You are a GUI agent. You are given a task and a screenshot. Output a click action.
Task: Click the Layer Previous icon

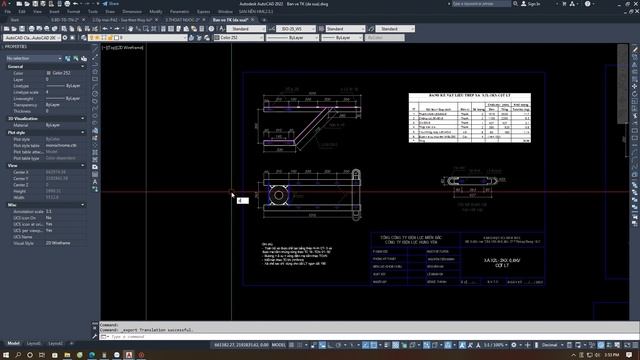click(x=199, y=38)
